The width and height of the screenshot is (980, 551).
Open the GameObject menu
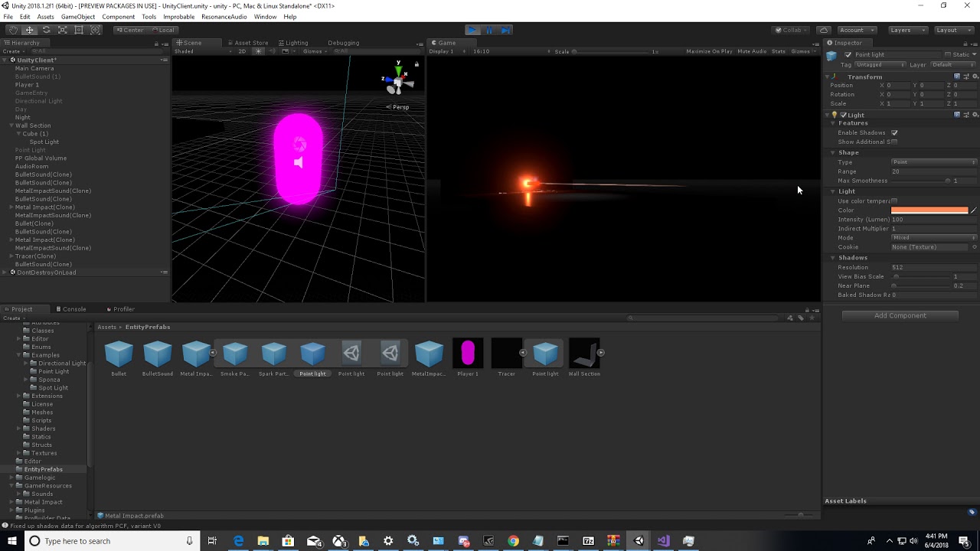pyautogui.click(x=78, y=17)
